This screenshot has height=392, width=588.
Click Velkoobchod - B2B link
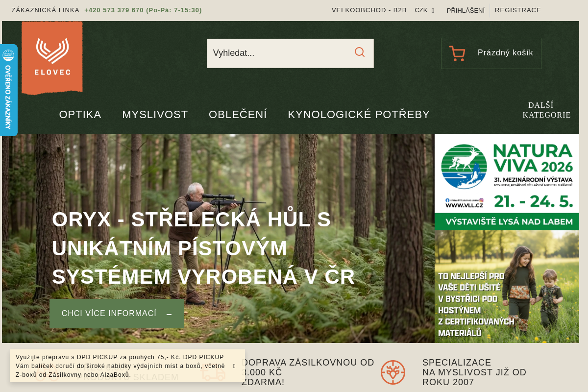pyautogui.click(x=369, y=10)
